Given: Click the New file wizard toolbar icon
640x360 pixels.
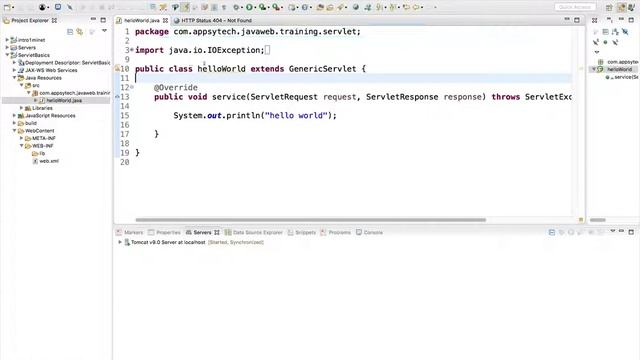Looking at the screenshot, I should tap(7, 7).
